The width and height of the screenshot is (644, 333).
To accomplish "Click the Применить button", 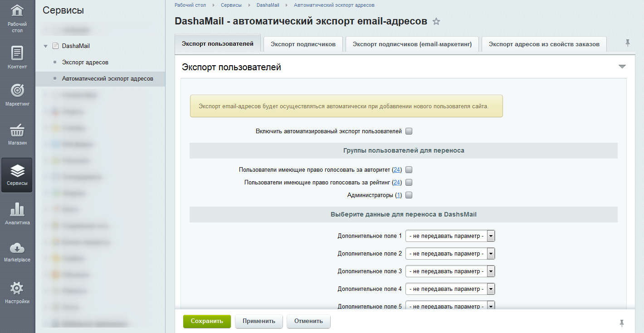I will [x=259, y=321].
